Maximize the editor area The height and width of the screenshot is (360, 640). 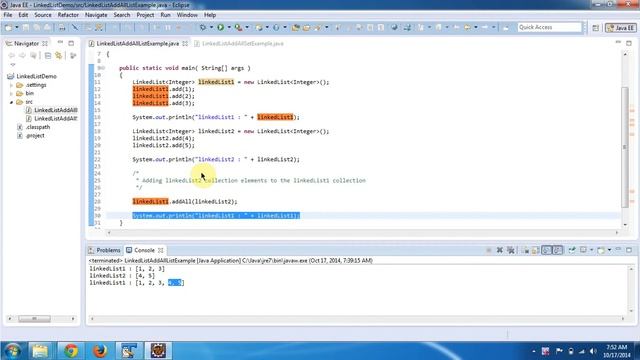point(629,43)
